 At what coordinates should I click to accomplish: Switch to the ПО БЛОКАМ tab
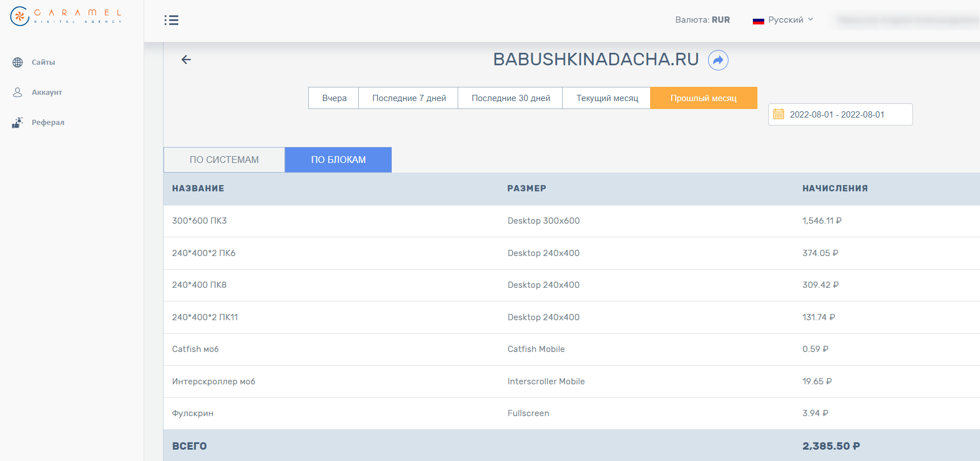[x=338, y=160]
